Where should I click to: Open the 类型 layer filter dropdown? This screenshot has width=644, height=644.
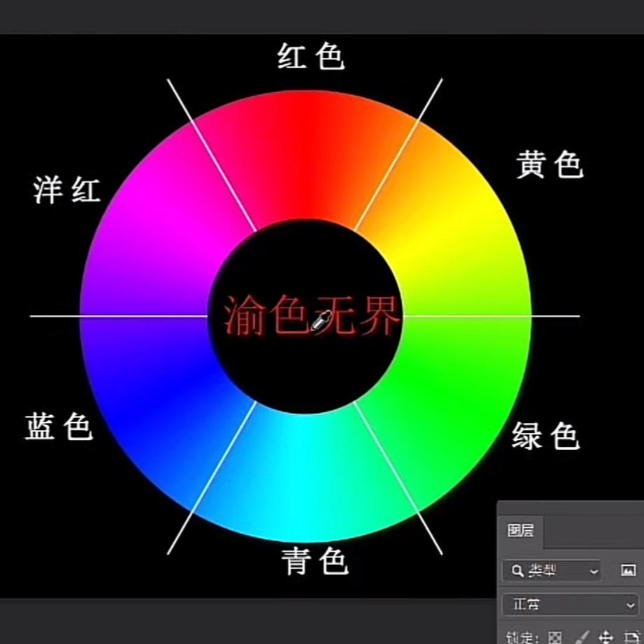[551, 571]
